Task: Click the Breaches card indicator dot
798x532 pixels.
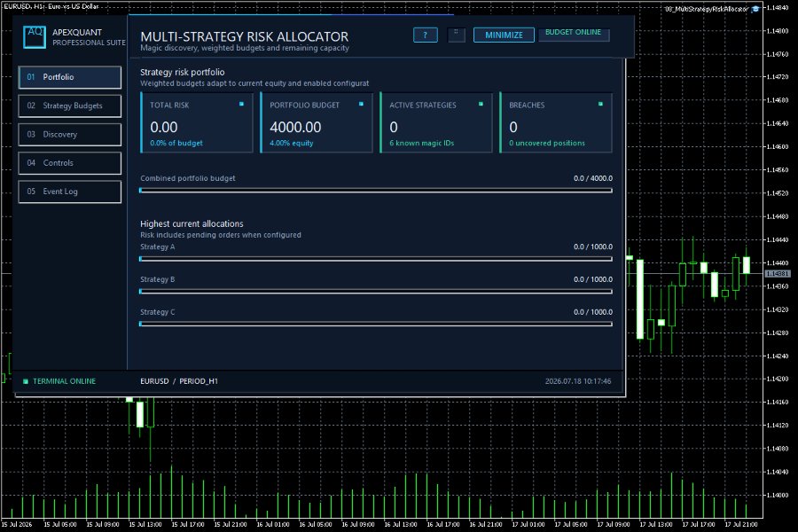Action: click(x=600, y=104)
